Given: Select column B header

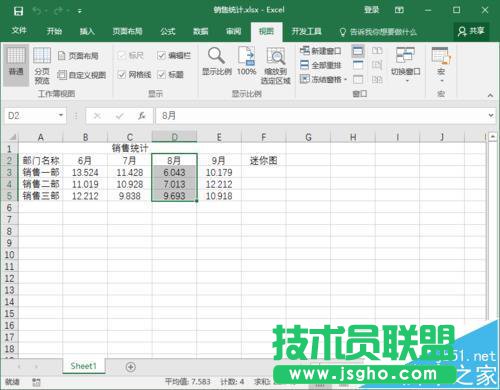Looking at the screenshot, I should 85,137.
